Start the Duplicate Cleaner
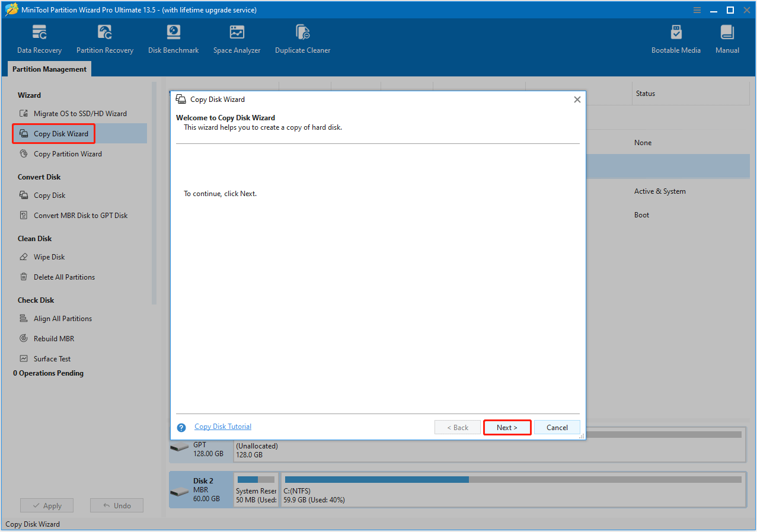757x532 pixels. [302, 39]
